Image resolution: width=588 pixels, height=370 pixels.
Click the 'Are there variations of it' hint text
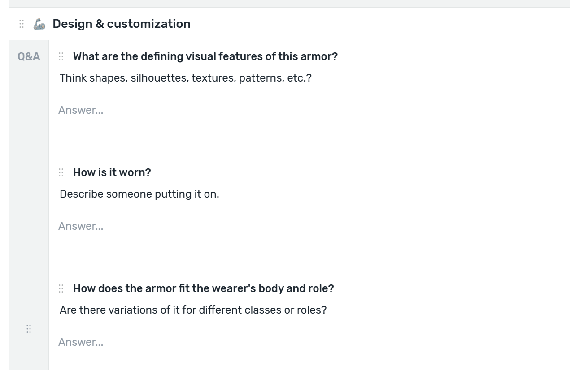[193, 310]
